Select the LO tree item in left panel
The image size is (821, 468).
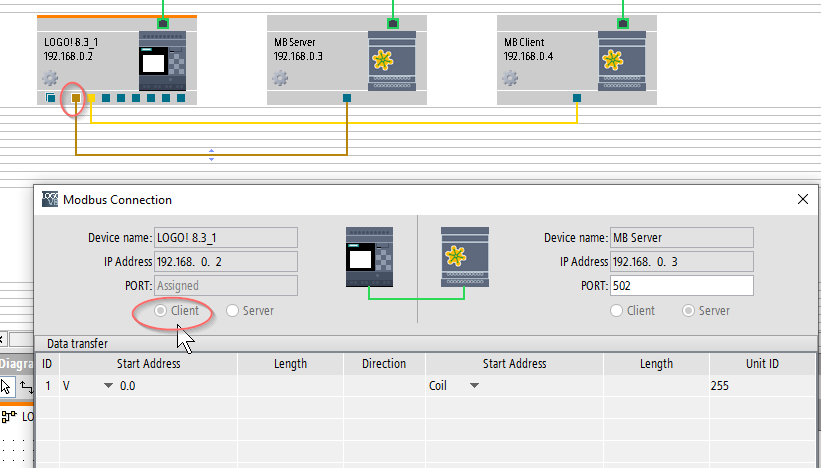point(28,417)
